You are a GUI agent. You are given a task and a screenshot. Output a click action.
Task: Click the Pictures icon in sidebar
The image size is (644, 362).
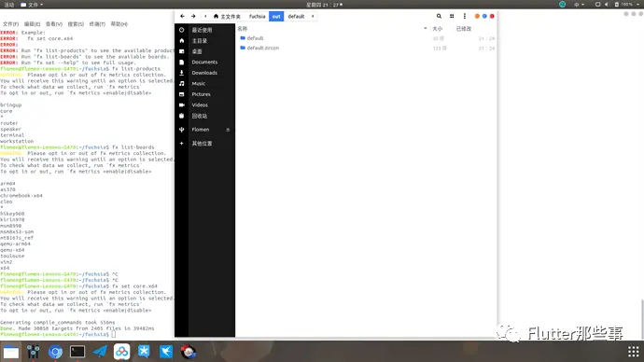pos(182,94)
